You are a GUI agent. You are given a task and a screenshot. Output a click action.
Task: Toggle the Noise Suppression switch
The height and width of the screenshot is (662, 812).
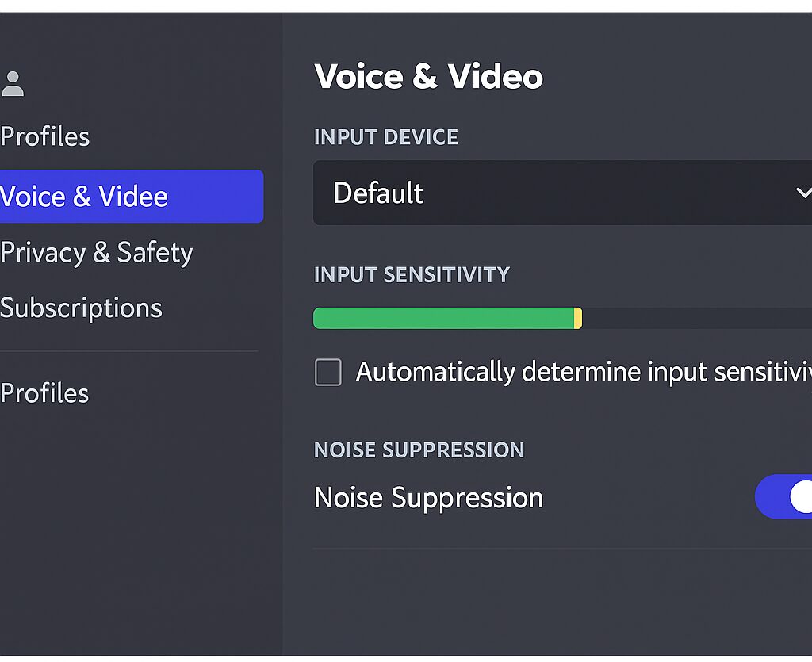(785, 497)
